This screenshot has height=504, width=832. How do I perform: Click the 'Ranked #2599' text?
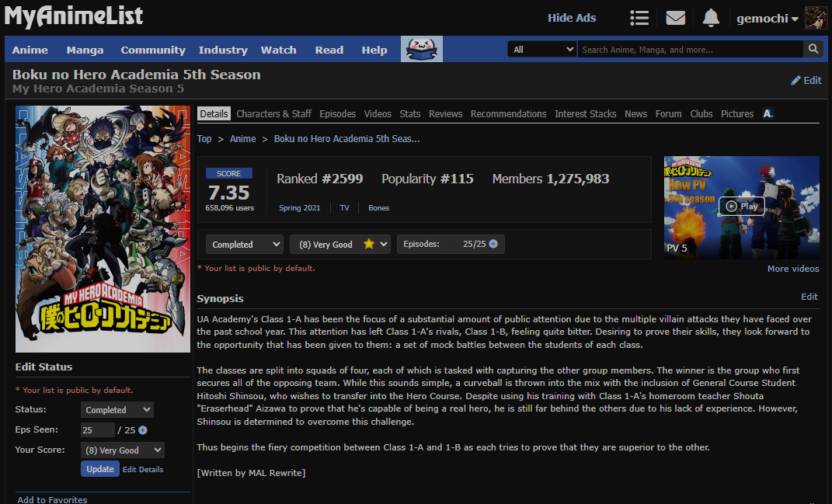[x=320, y=179]
